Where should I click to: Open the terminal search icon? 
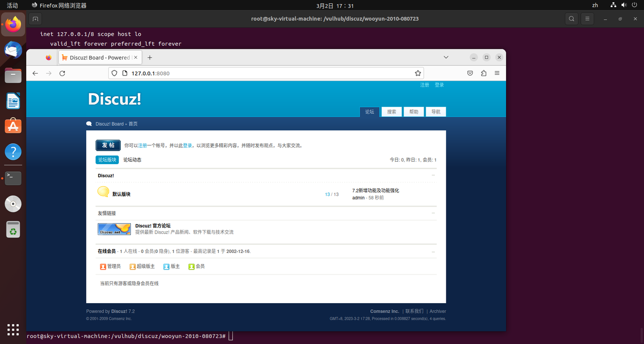click(x=572, y=19)
